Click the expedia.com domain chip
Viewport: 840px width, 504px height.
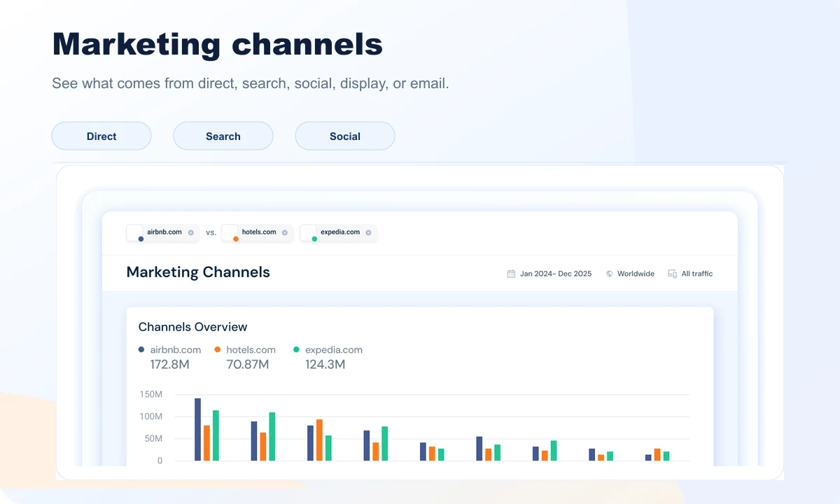pyautogui.click(x=338, y=232)
